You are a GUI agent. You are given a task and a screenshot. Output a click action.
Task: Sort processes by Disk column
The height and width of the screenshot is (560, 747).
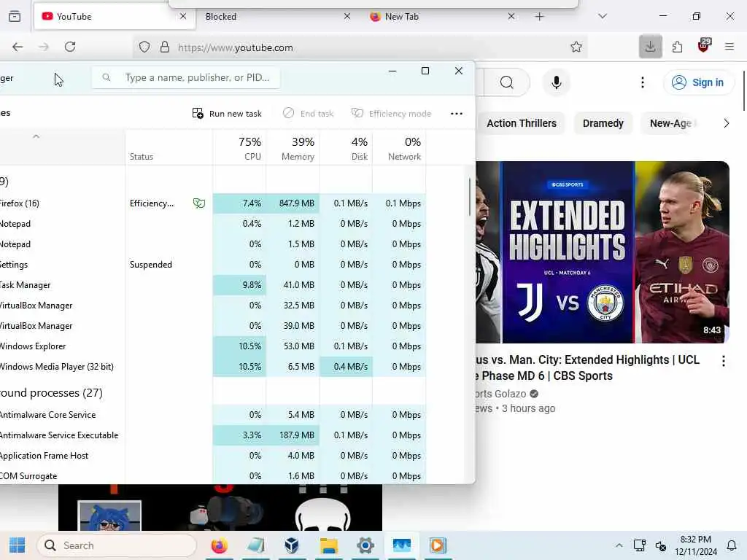346,148
